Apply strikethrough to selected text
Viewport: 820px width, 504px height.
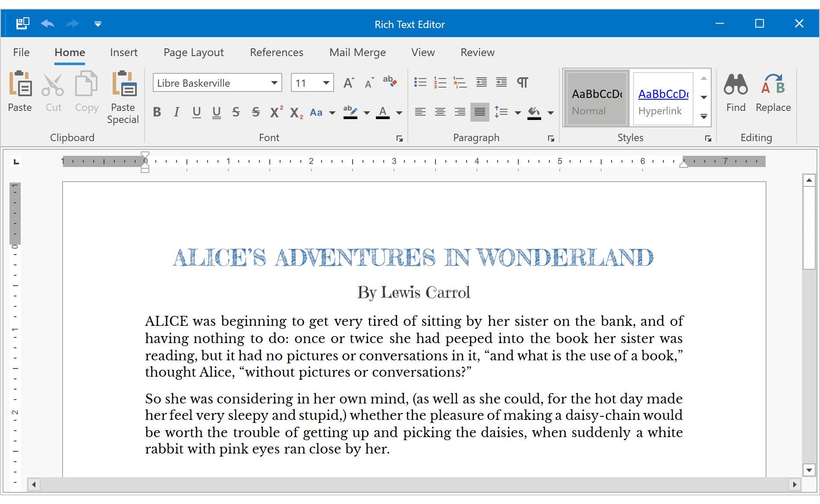pyautogui.click(x=236, y=112)
